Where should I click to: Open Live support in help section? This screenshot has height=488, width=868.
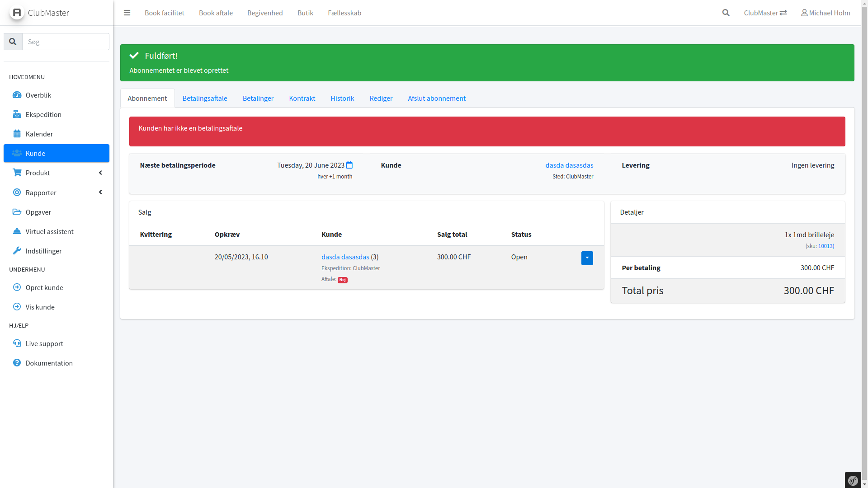44,343
